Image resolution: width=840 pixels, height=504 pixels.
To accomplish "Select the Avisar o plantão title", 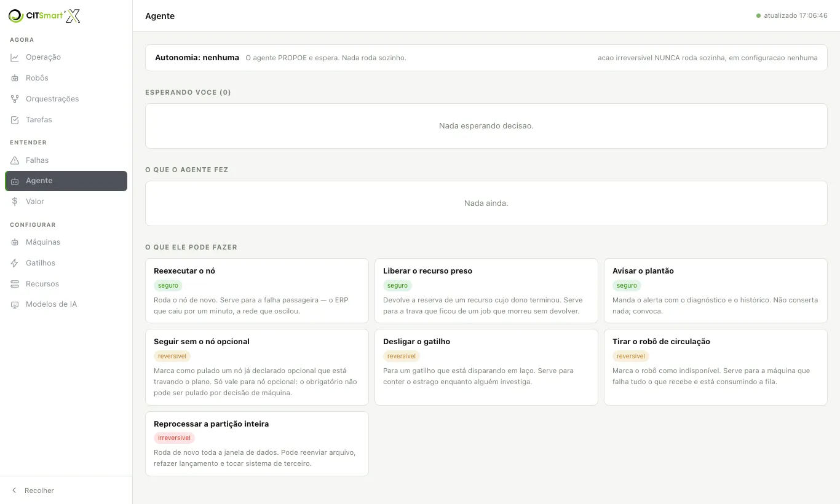I will point(643,271).
